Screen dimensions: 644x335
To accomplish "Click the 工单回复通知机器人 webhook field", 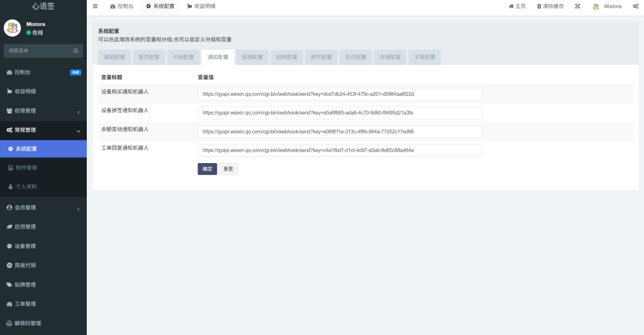I will [340, 150].
